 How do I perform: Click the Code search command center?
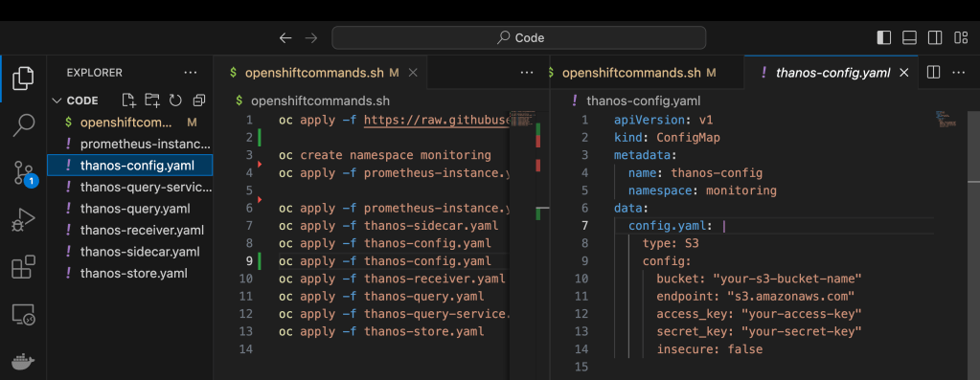[519, 38]
